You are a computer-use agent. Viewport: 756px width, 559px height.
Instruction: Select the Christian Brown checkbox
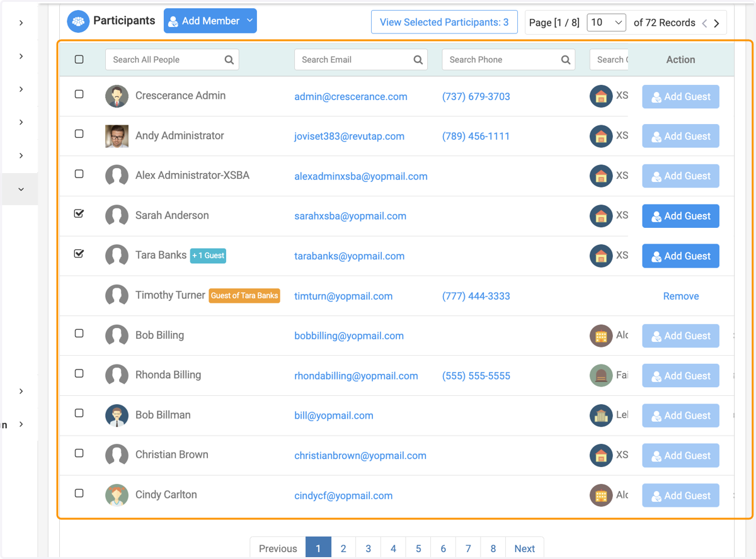pyautogui.click(x=79, y=453)
